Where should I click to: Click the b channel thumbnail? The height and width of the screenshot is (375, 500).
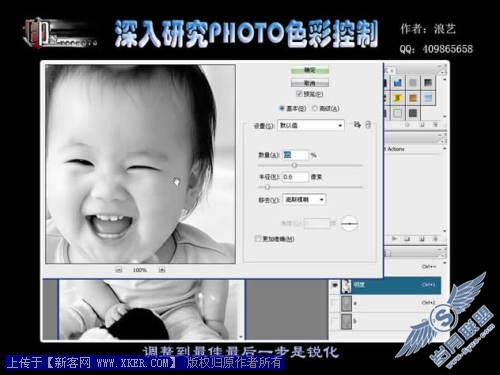tap(346, 322)
